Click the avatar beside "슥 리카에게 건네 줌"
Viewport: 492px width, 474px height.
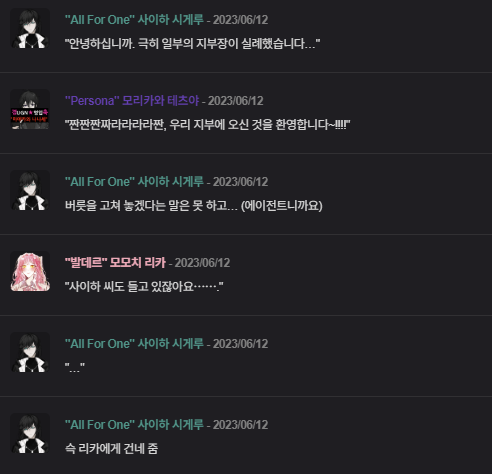(30, 433)
